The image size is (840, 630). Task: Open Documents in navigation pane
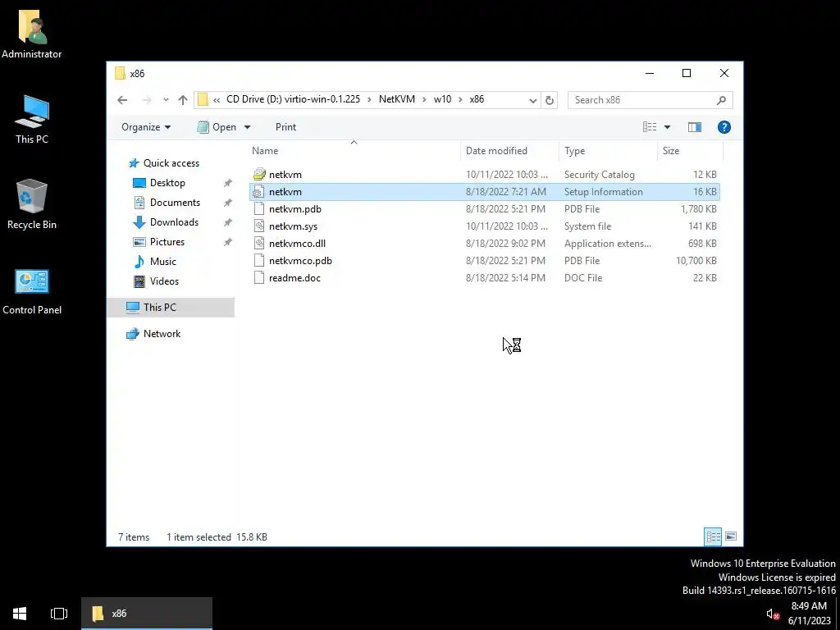(175, 203)
